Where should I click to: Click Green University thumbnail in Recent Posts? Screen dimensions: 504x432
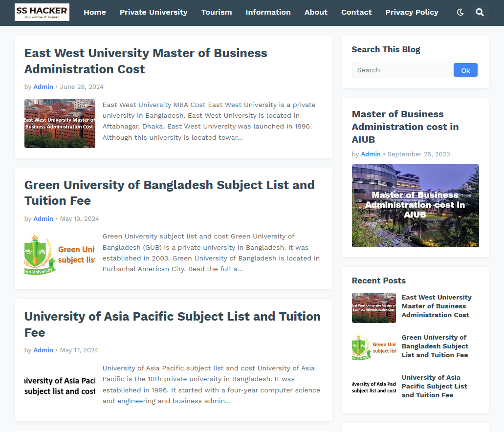click(x=373, y=347)
